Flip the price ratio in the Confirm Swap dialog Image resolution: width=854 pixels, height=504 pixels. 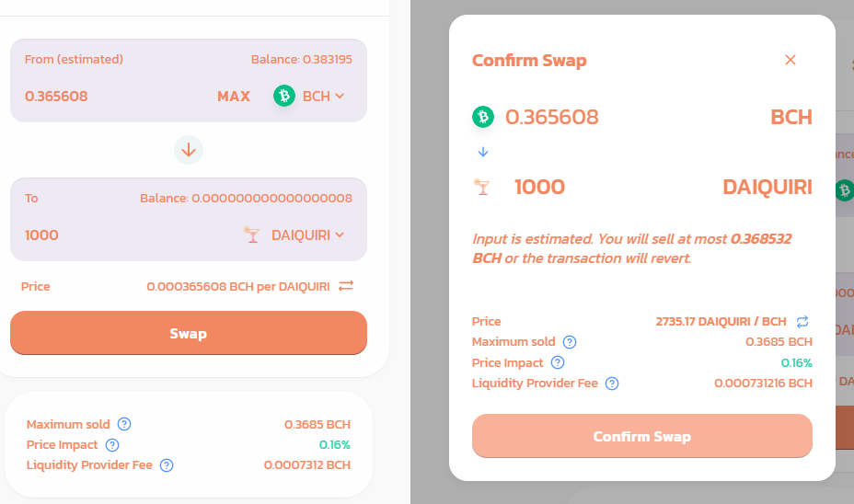pos(802,322)
